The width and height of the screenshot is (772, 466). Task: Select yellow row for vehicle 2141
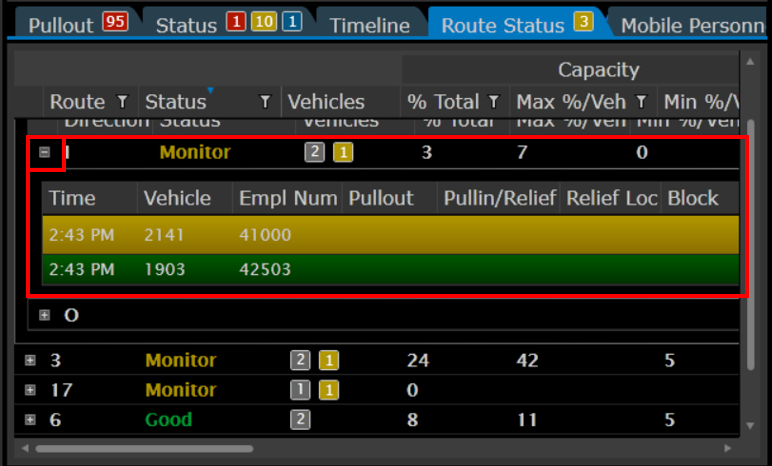pyautogui.click(x=390, y=235)
